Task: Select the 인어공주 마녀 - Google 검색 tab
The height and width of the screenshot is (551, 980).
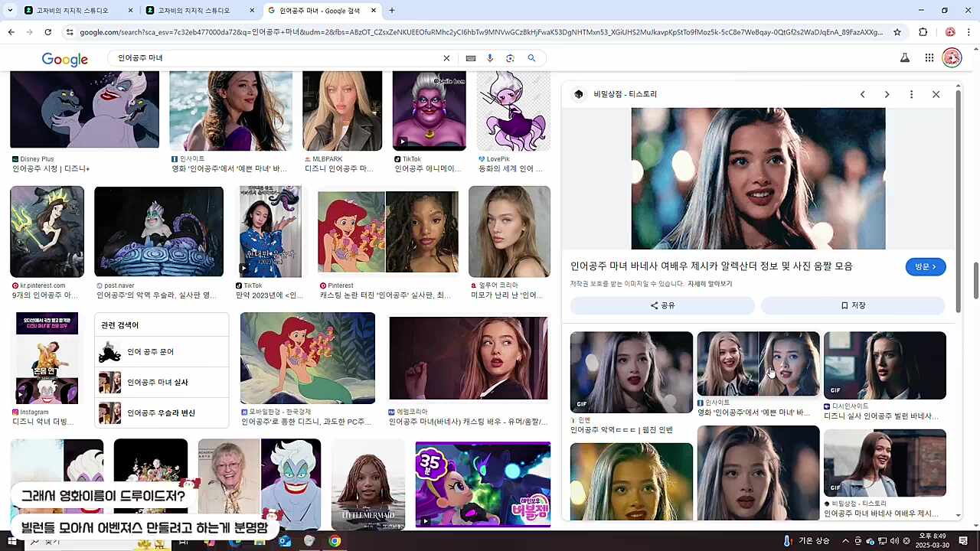Action: point(321,11)
